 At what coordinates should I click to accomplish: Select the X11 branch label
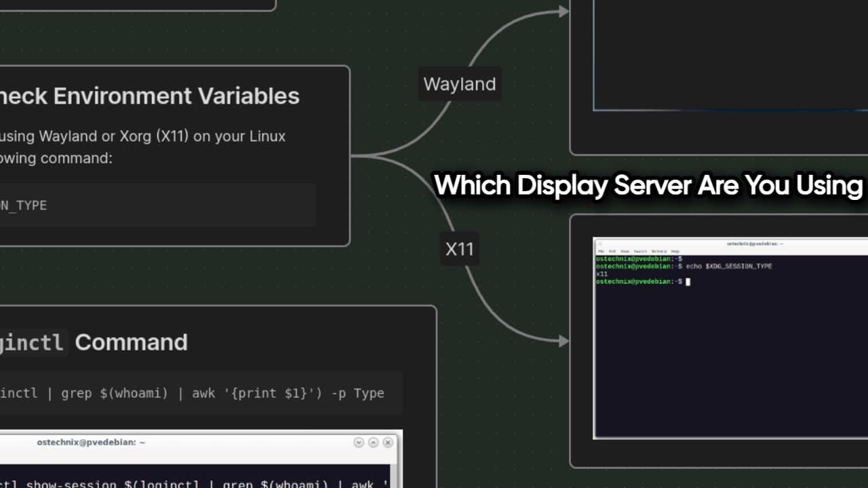click(459, 249)
